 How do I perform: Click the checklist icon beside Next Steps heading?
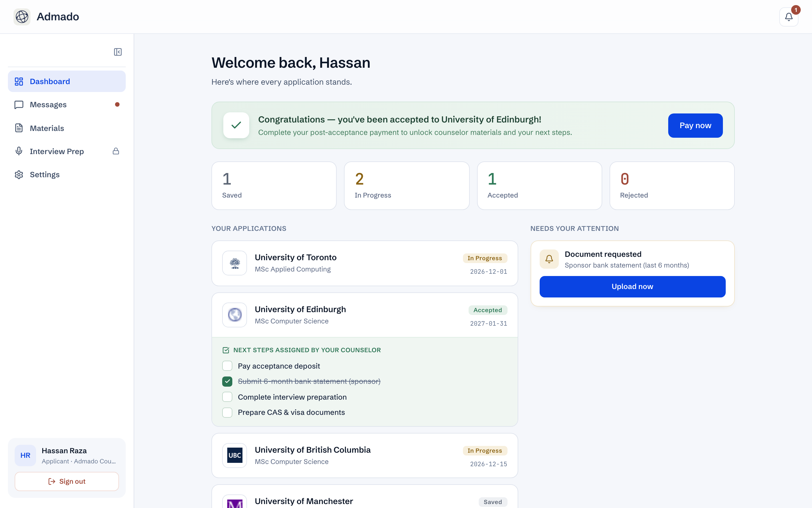(226, 350)
